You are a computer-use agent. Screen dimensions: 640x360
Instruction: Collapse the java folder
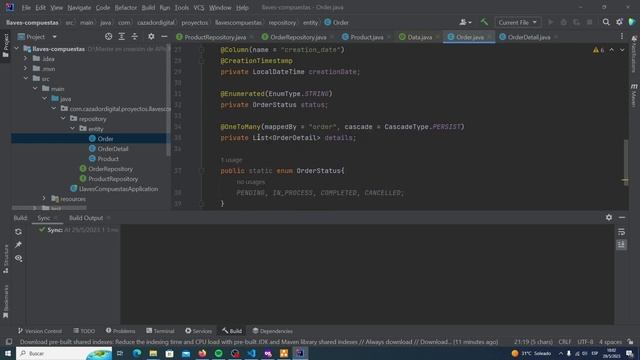point(44,99)
